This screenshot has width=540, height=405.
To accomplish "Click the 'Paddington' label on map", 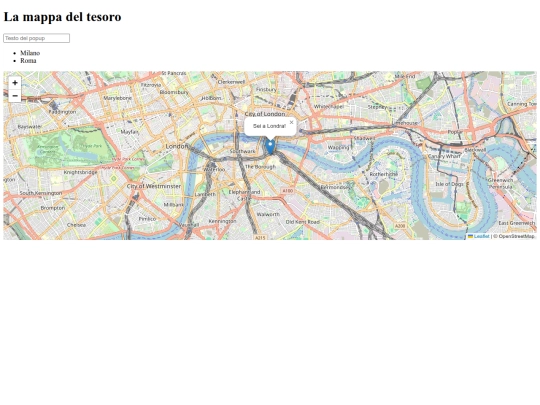I will pyautogui.click(x=62, y=112).
